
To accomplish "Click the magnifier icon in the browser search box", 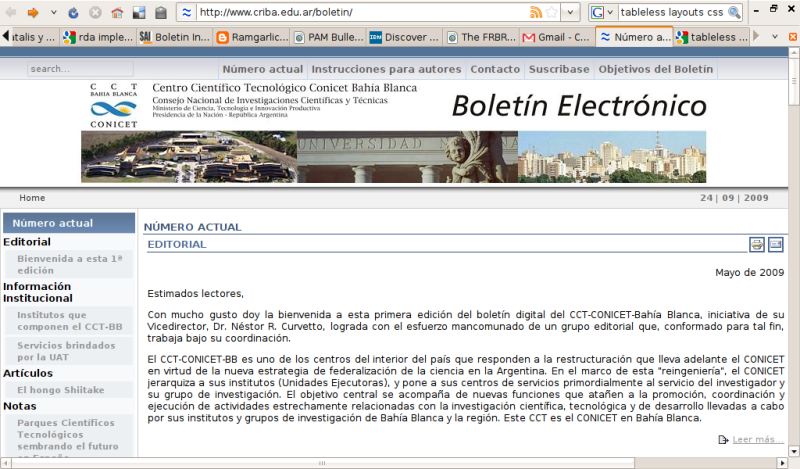I will pos(734,12).
